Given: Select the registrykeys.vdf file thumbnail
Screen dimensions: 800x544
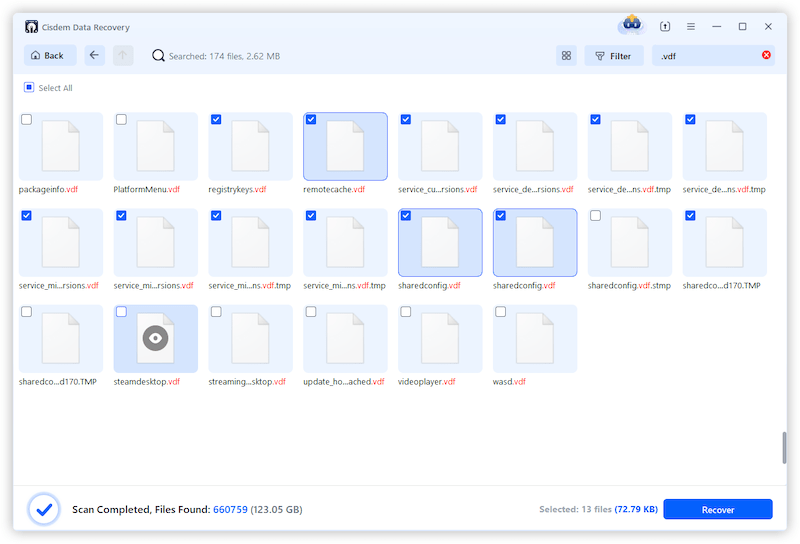Looking at the screenshot, I should click(x=251, y=146).
